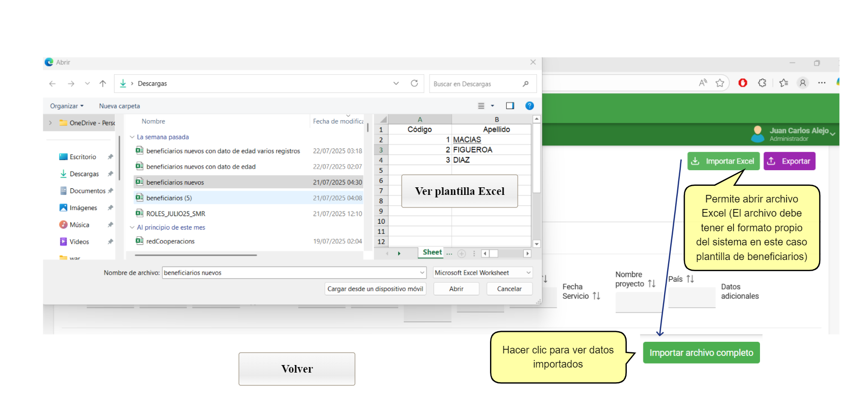Click the browser profile avatar icon
Image resolution: width=868 pixels, height=413 pixels.
point(802,83)
